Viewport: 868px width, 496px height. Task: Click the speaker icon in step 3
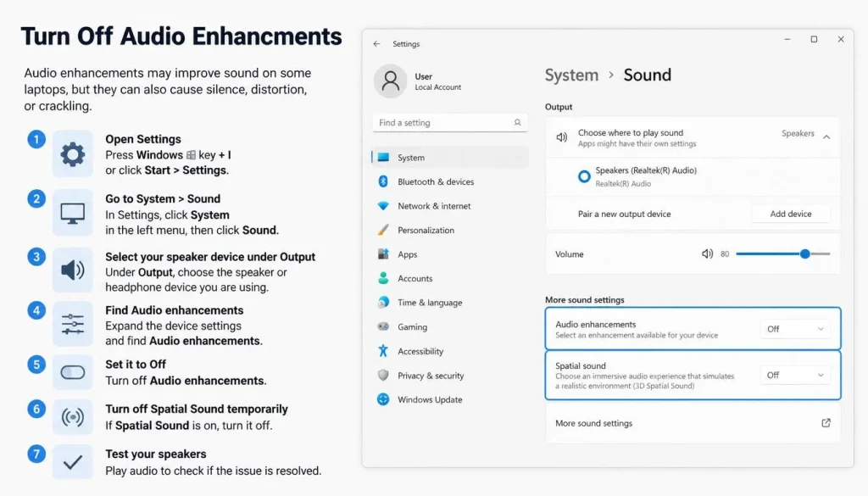click(73, 270)
